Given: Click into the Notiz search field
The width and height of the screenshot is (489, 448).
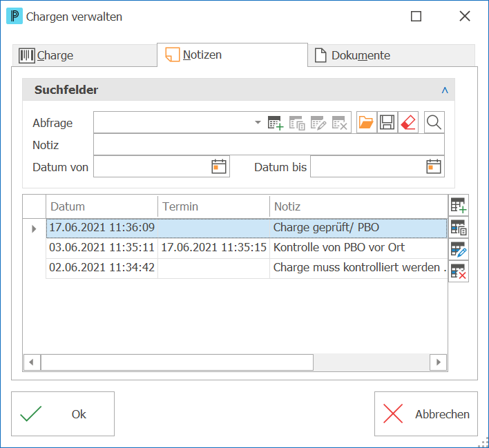Looking at the screenshot, I should pos(269,145).
